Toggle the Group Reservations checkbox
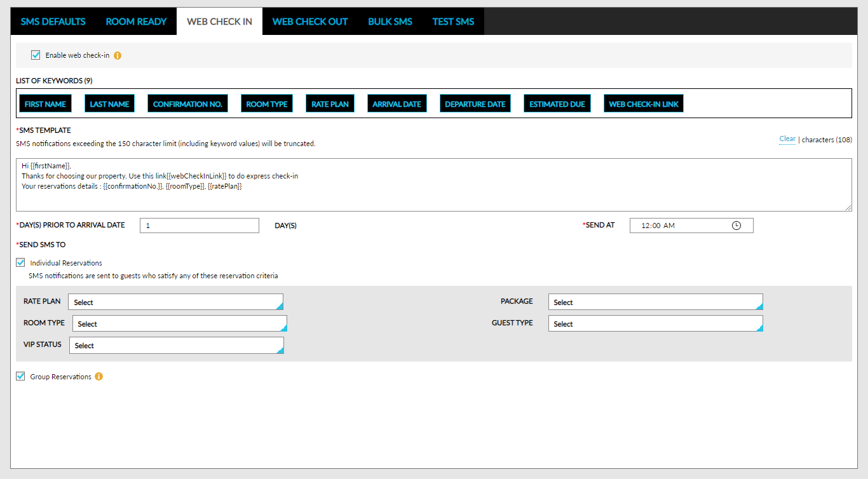868x479 pixels. click(20, 376)
